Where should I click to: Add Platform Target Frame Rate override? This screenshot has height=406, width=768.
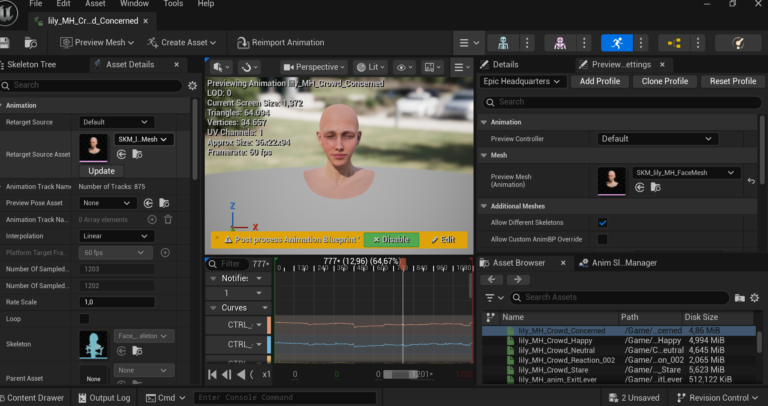pyautogui.click(x=165, y=253)
